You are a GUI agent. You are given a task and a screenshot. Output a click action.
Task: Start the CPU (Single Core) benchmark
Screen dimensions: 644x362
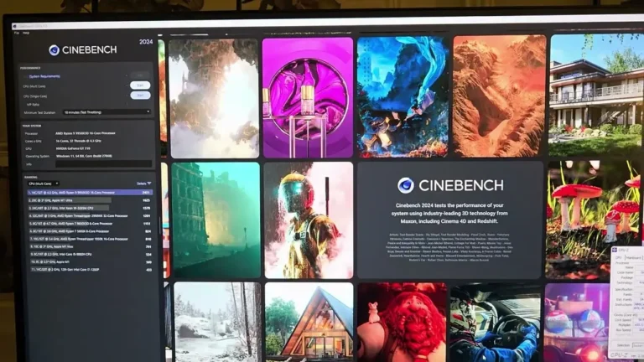coord(140,96)
